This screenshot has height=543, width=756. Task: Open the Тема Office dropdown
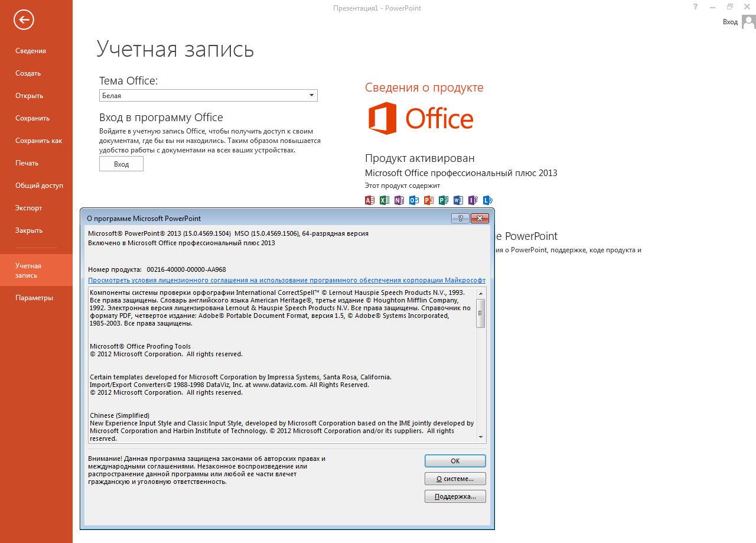point(311,95)
